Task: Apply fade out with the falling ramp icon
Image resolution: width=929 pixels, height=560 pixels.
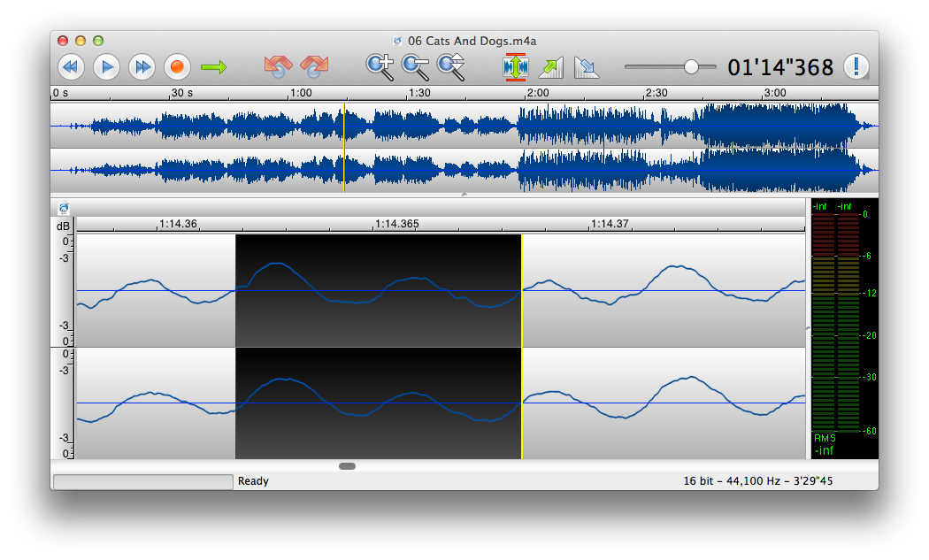Action: click(587, 67)
